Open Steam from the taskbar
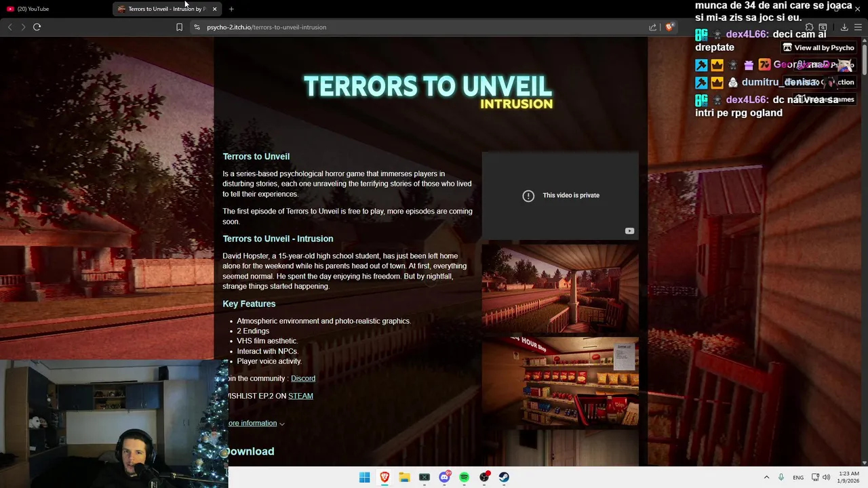 pos(504,477)
